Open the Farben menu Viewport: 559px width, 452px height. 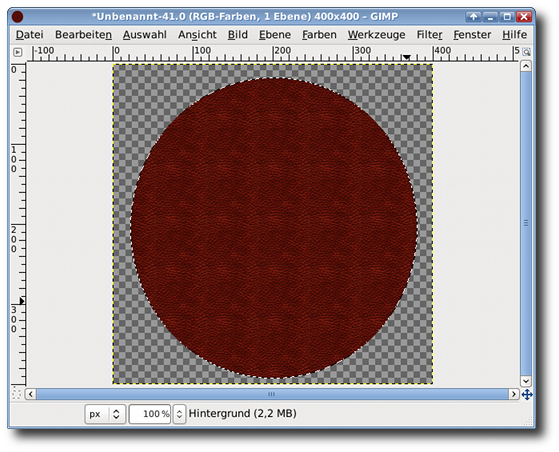(319, 35)
